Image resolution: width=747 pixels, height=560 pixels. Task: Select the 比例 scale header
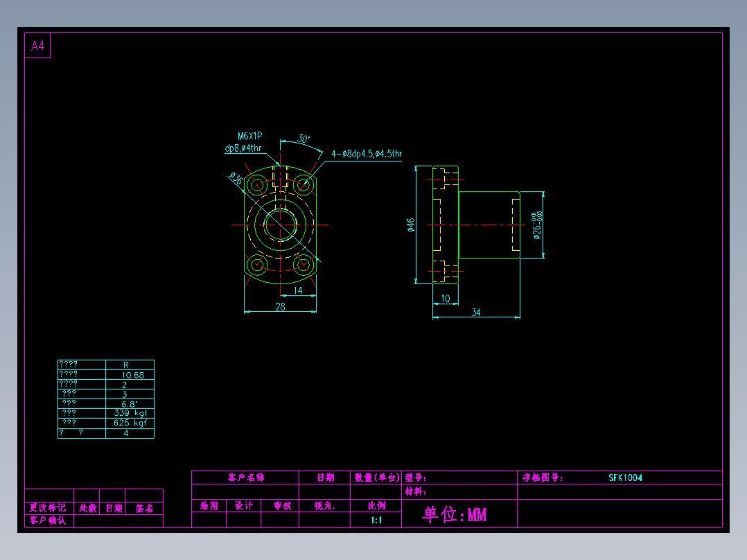point(376,506)
